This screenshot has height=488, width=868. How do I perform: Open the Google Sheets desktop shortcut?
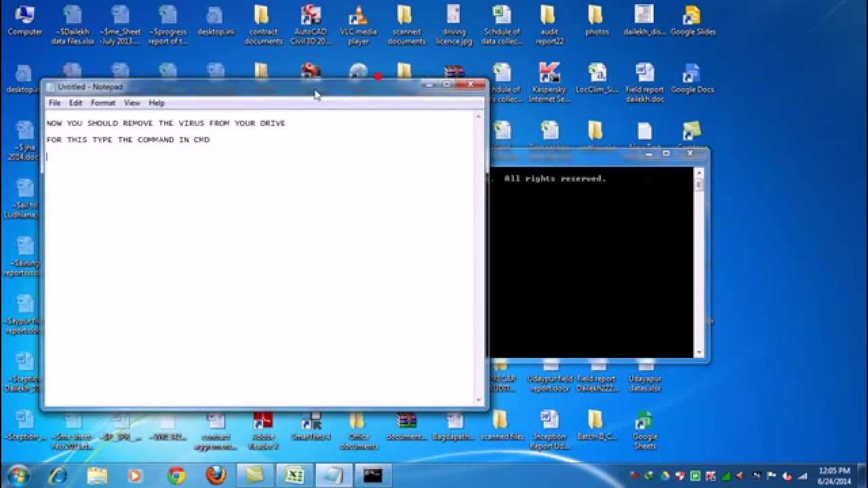tap(644, 430)
